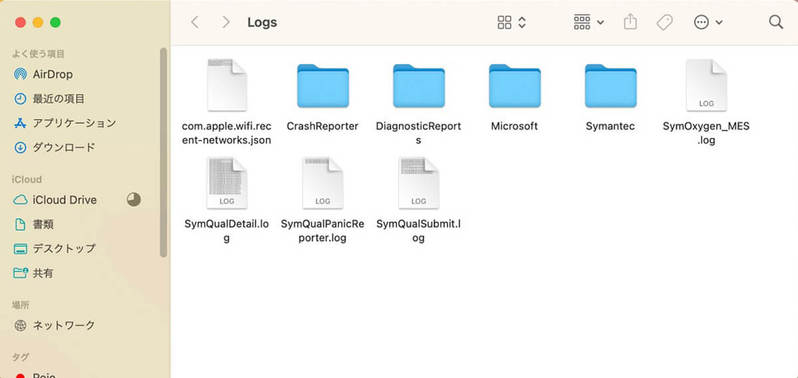
Task: Select the com.apple.wifi.recent-networks.json file icon
Action: coord(226,85)
